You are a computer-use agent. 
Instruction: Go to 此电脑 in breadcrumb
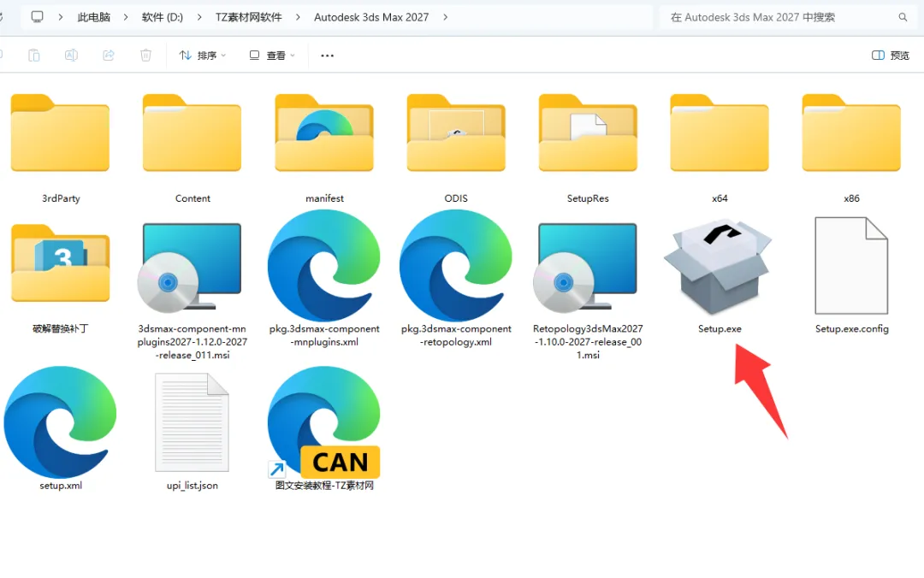coord(94,17)
